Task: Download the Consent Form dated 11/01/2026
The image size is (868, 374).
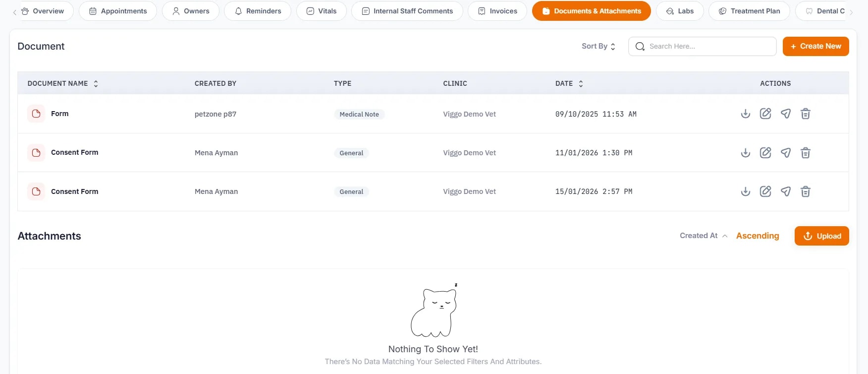Action: click(745, 153)
